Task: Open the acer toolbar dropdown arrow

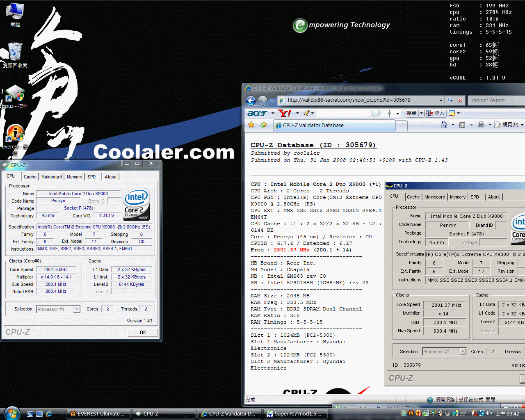Action: [x=273, y=113]
